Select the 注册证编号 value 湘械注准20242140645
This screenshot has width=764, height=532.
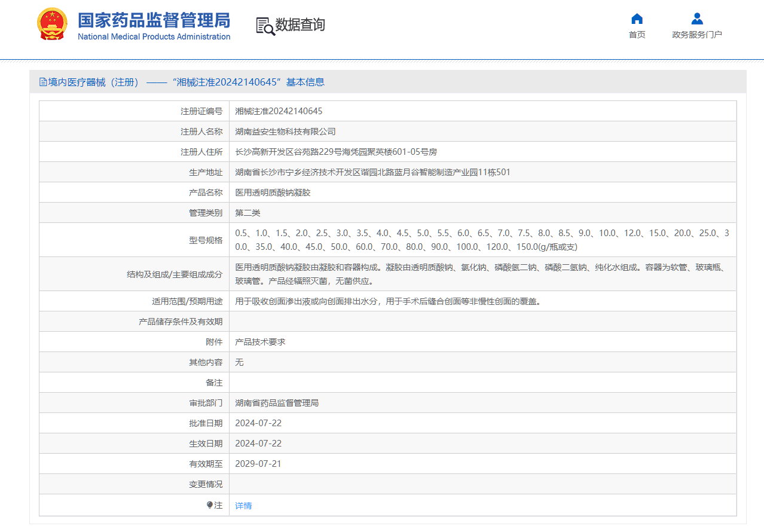point(279,111)
